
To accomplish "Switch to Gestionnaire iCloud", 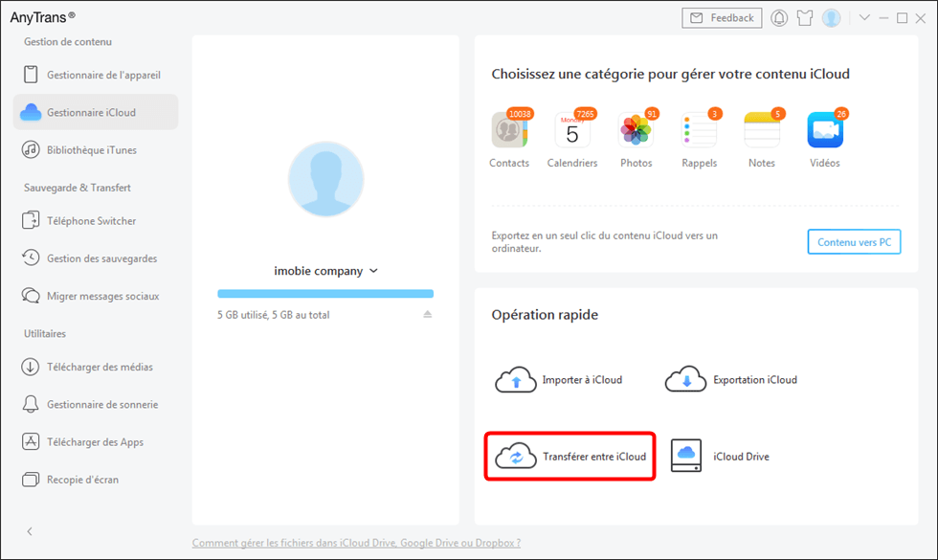I will click(x=96, y=111).
